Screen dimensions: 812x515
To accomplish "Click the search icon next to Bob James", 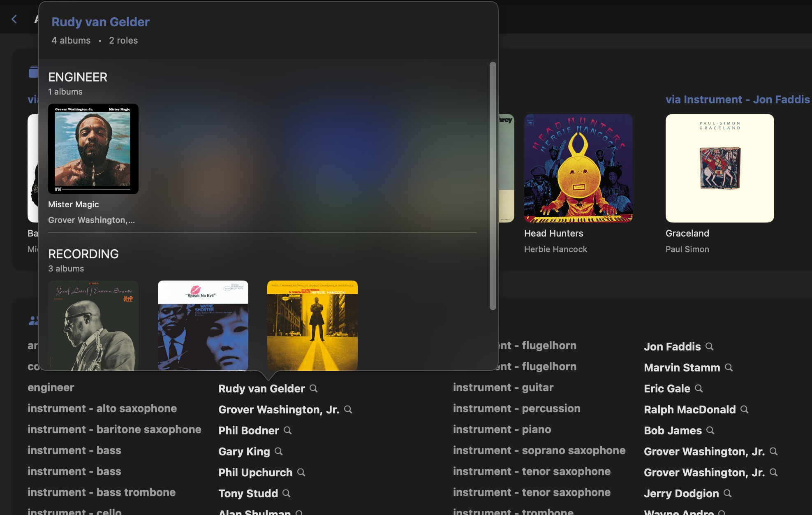I will point(710,430).
